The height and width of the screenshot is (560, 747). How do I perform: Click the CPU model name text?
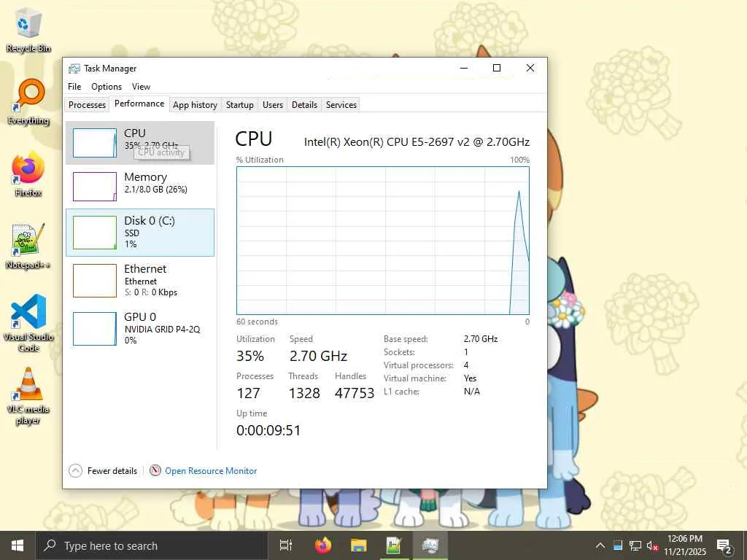[x=417, y=142]
